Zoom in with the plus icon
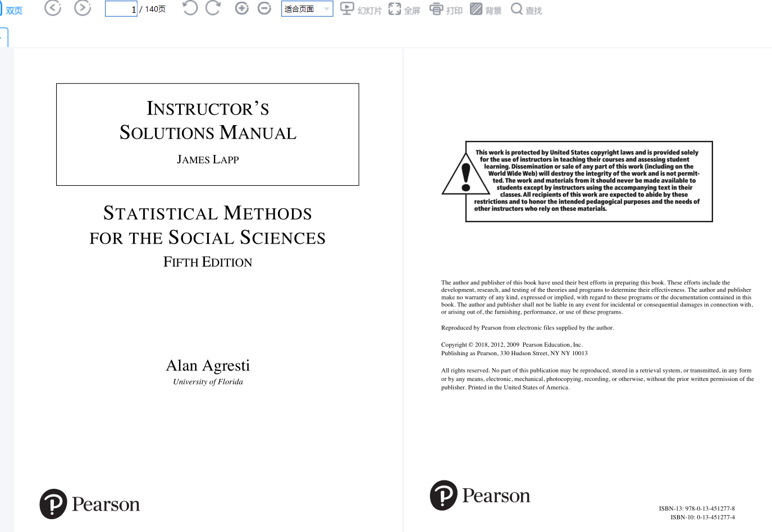Viewport: 772px width, 532px height. click(x=242, y=8)
